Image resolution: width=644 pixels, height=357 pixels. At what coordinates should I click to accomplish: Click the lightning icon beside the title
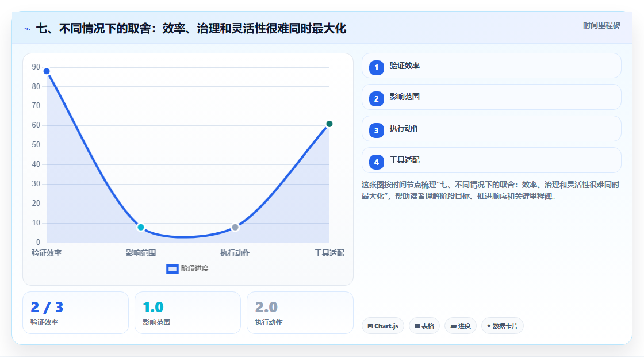[x=28, y=29]
